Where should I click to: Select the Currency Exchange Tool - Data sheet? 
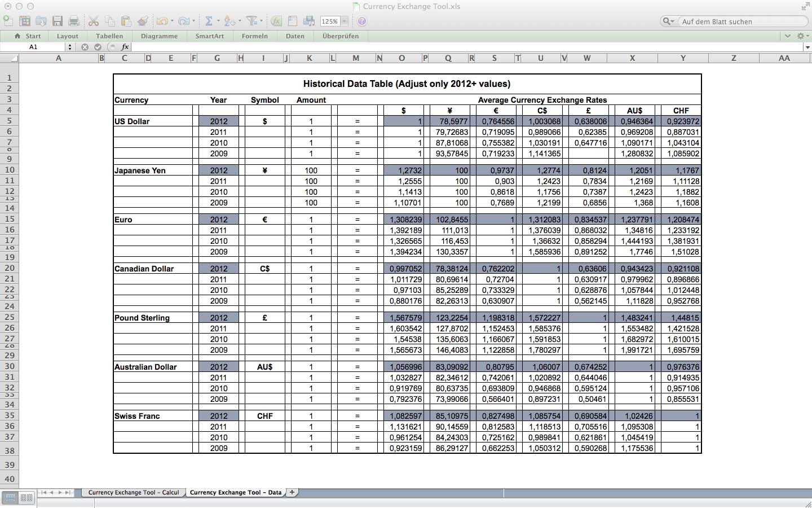[x=236, y=492]
